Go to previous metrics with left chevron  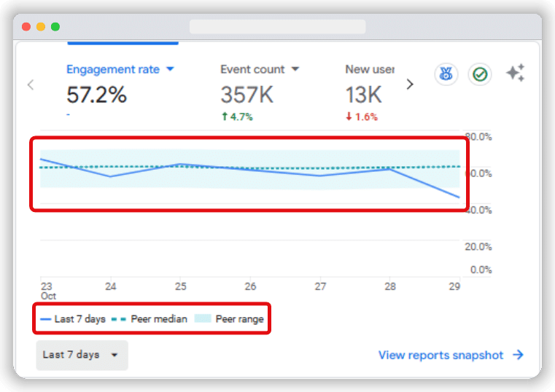[x=31, y=85]
